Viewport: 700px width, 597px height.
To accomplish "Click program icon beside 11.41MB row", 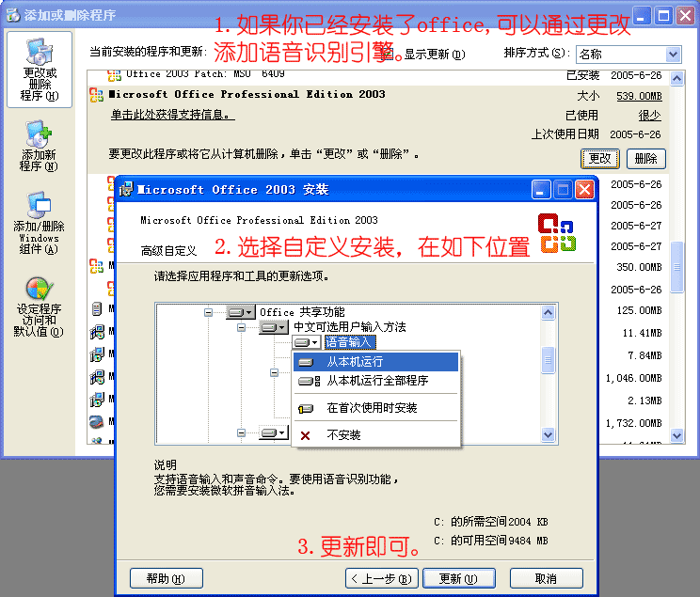I will click(x=97, y=332).
